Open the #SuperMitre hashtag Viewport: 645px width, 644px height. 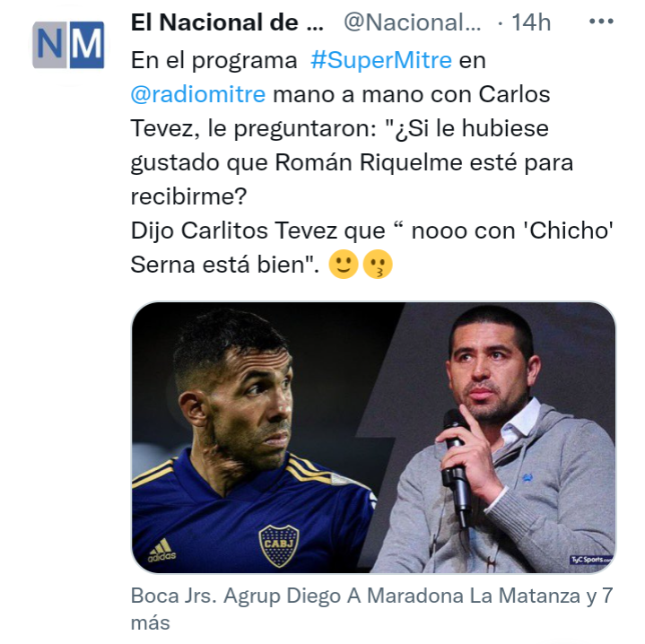(x=381, y=60)
